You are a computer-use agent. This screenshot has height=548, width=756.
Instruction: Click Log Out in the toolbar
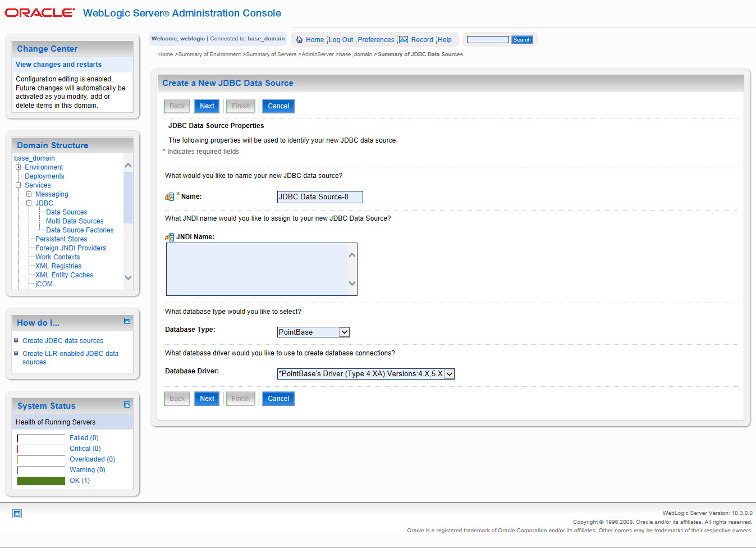[x=341, y=40]
